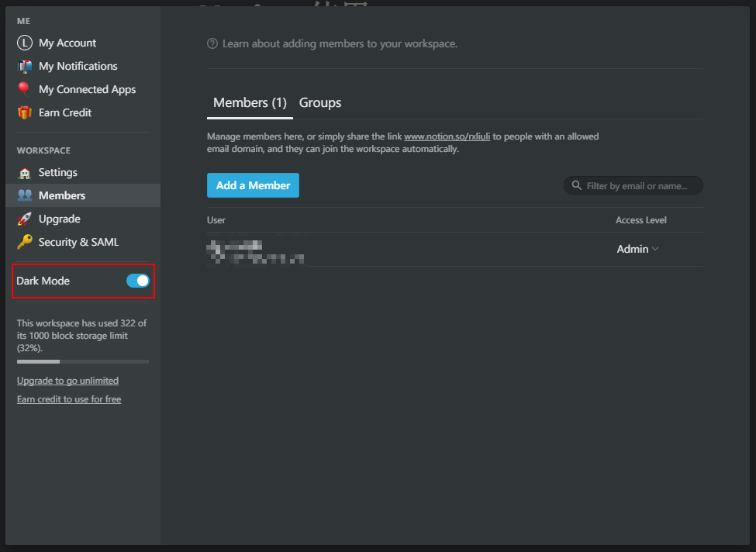
Task: Switch to the Members (1) tab
Action: coord(250,102)
